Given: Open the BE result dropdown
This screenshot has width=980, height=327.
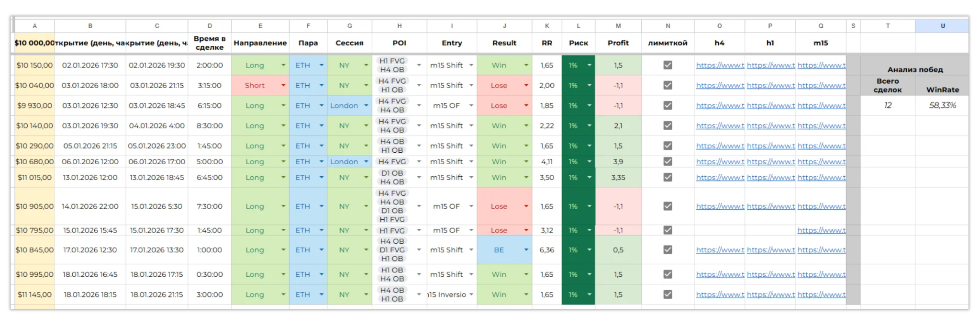Looking at the screenshot, I should point(526,250).
